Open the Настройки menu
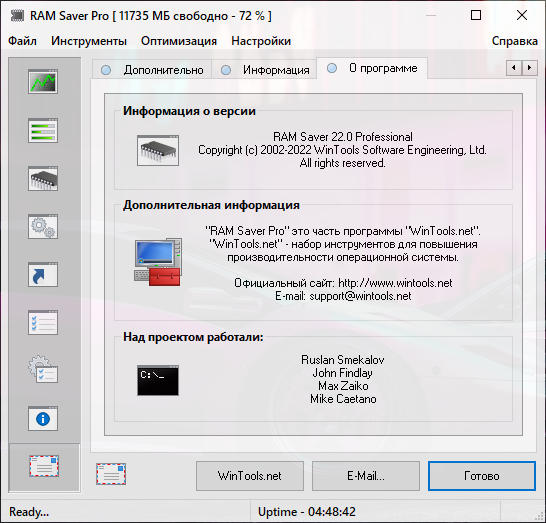The width and height of the screenshot is (546, 523). [x=261, y=41]
